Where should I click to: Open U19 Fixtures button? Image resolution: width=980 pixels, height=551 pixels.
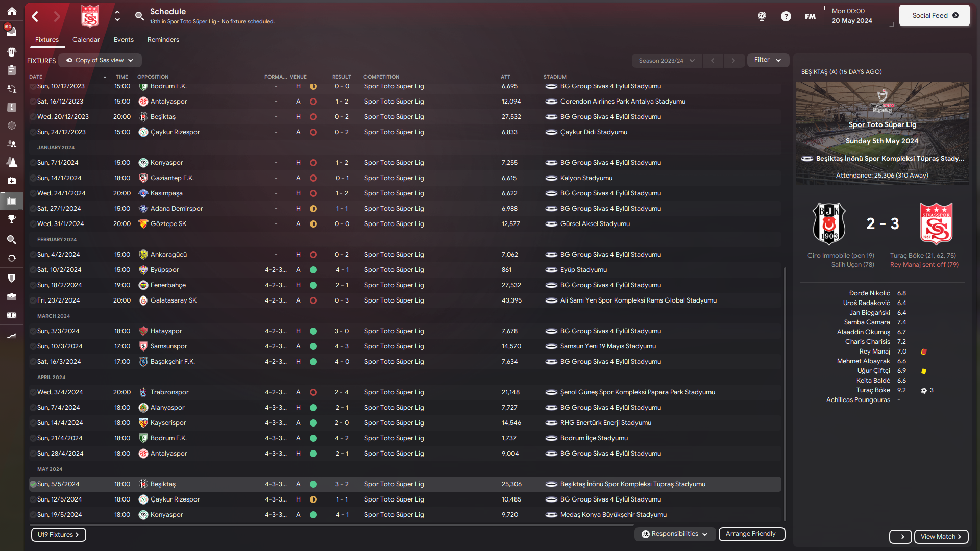coord(59,535)
